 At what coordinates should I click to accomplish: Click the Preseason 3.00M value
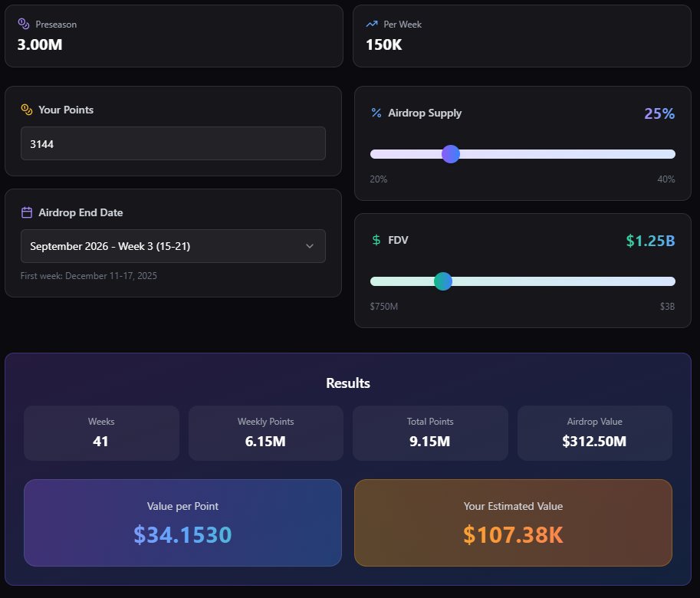point(40,44)
